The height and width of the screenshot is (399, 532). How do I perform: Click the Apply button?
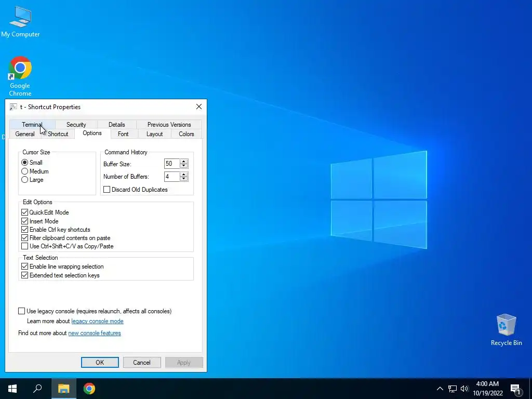tap(184, 362)
